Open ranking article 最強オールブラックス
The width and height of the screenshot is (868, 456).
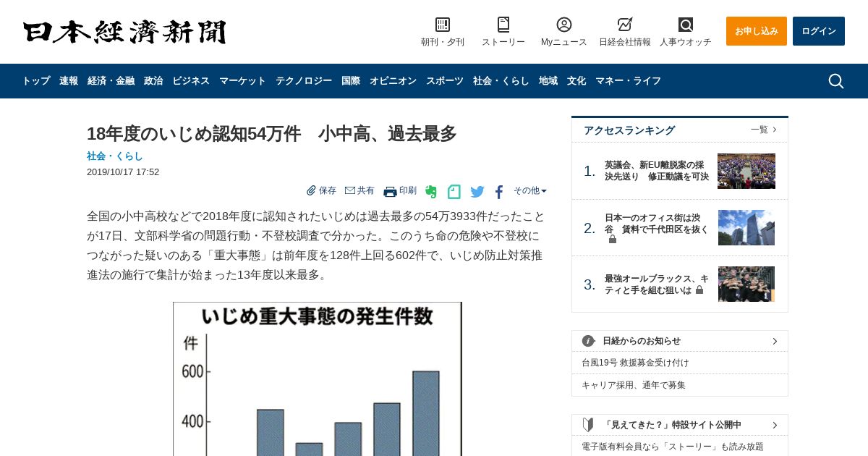[657, 284]
